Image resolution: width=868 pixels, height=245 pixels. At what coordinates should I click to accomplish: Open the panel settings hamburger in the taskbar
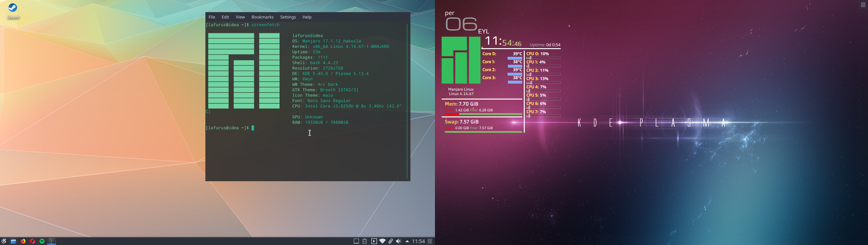(x=430, y=241)
